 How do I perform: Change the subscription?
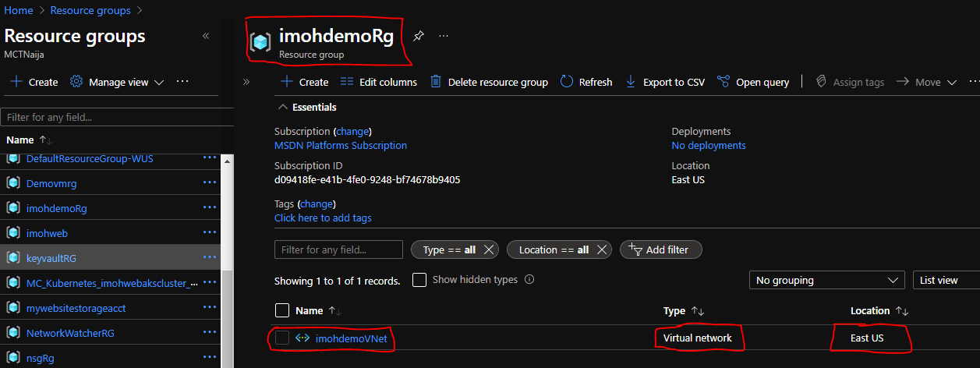click(x=352, y=131)
